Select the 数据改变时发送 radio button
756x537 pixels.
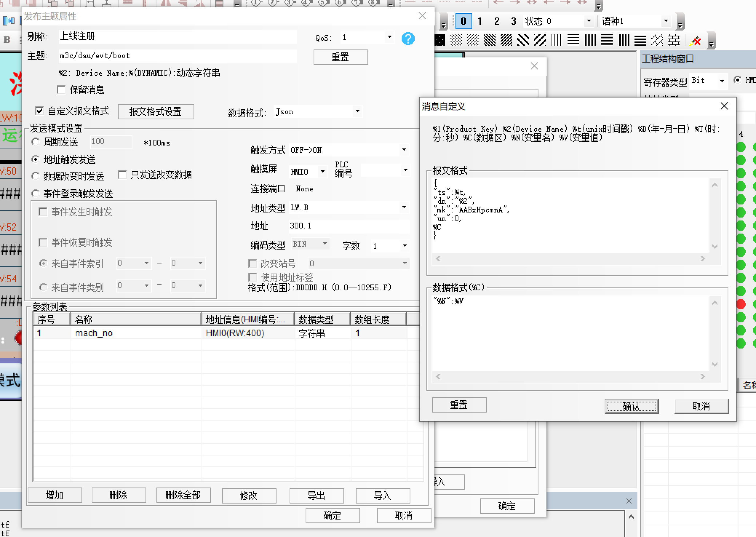(35, 176)
